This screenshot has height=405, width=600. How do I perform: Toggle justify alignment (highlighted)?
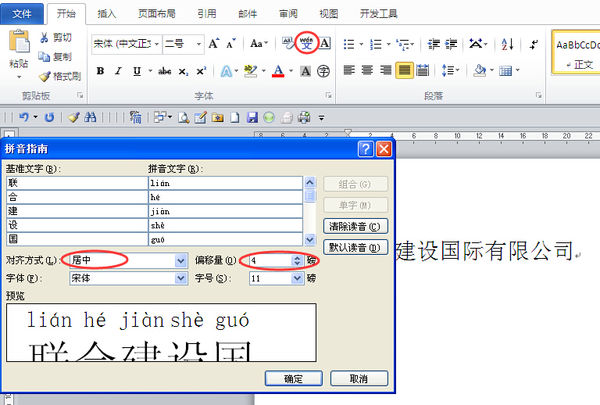pos(404,70)
